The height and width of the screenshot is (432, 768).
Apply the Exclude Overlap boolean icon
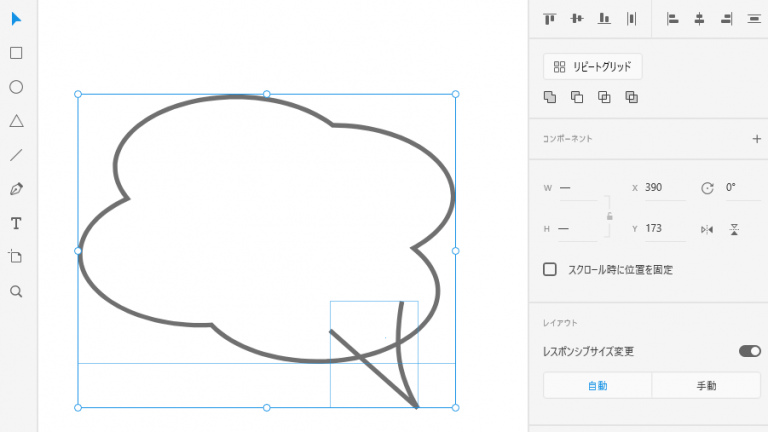[631, 97]
